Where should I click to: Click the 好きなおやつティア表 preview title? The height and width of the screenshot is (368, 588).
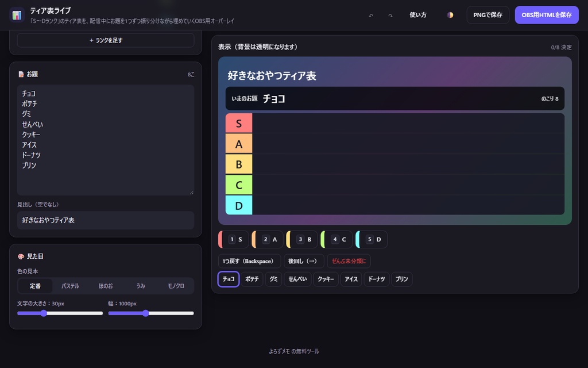tap(272, 75)
